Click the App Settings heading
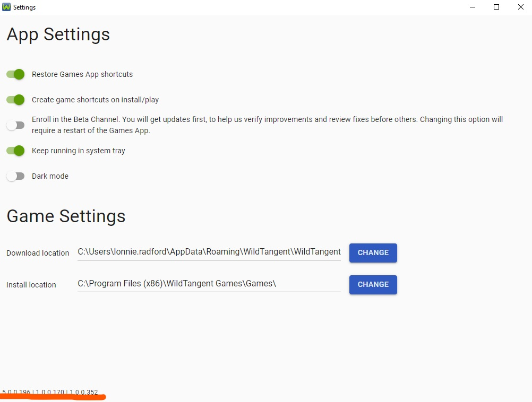 point(58,34)
